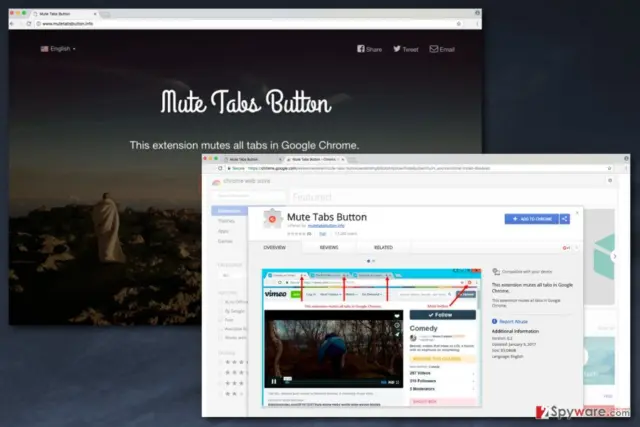
Task: Click the Email envelope icon
Action: point(433,49)
